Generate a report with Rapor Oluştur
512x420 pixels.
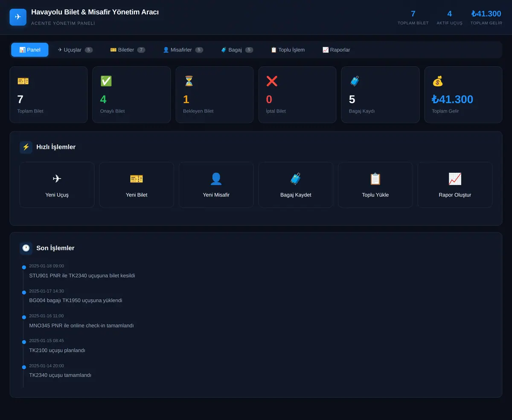click(455, 185)
